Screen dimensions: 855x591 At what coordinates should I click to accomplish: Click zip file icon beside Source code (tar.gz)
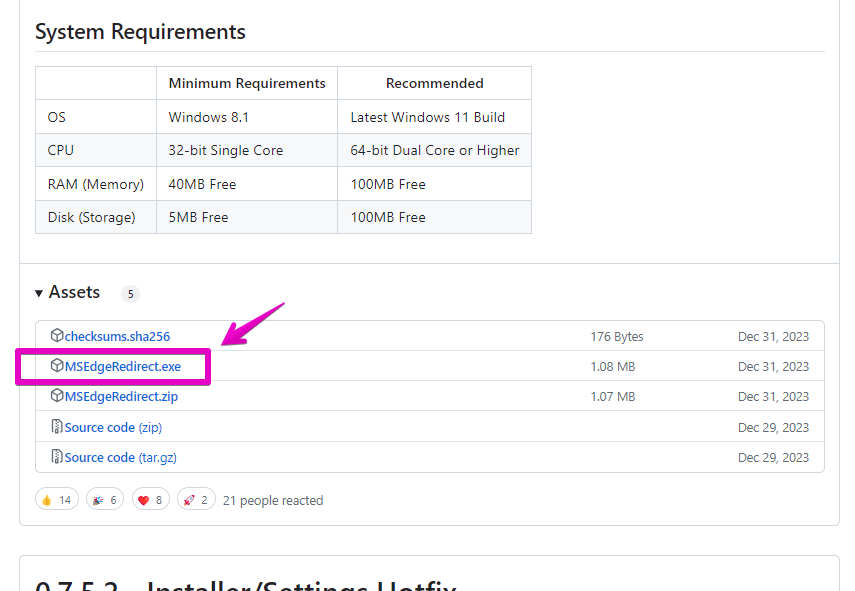[x=57, y=456]
